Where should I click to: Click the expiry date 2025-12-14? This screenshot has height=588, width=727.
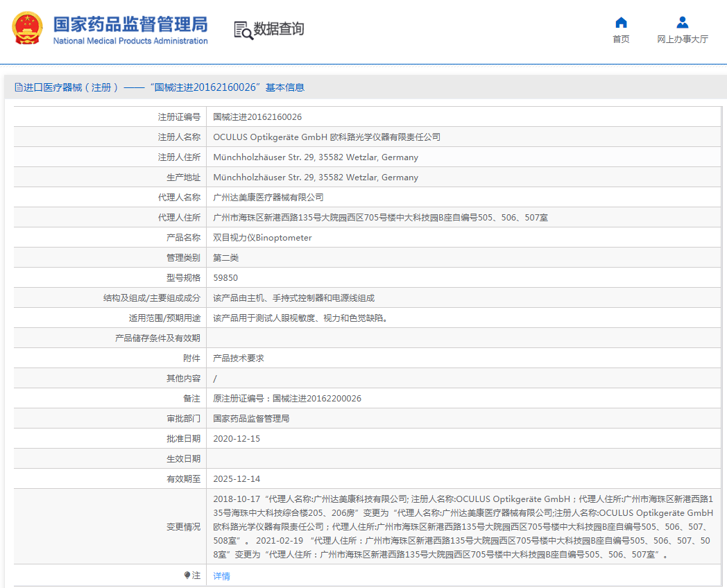tap(237, 479)
